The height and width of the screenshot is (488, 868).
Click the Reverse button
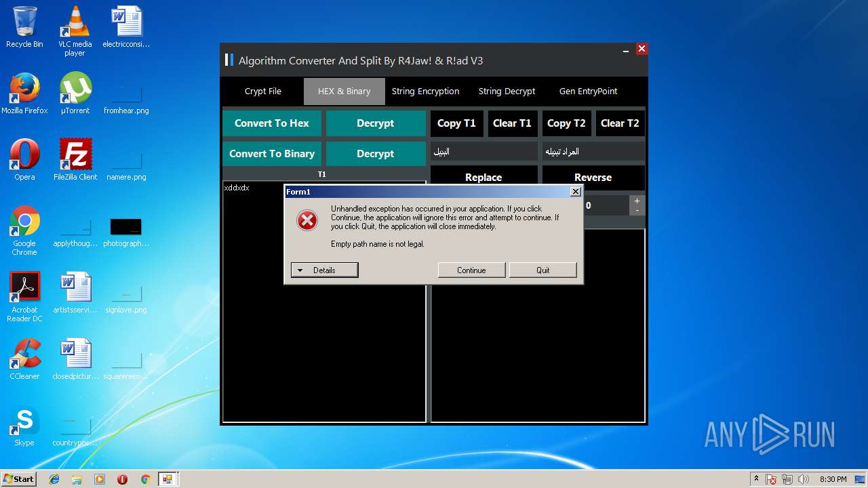tap(593, 178)
